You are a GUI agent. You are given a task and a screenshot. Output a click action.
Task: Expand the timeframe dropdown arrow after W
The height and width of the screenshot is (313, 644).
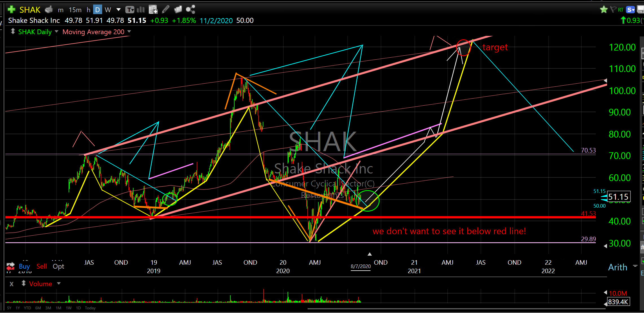pos(119,10)
